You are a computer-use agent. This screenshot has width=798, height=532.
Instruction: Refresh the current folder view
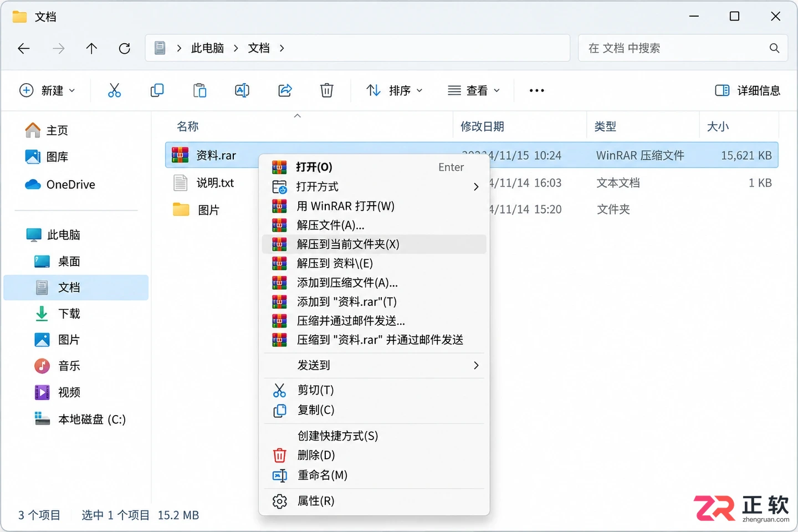125,48
